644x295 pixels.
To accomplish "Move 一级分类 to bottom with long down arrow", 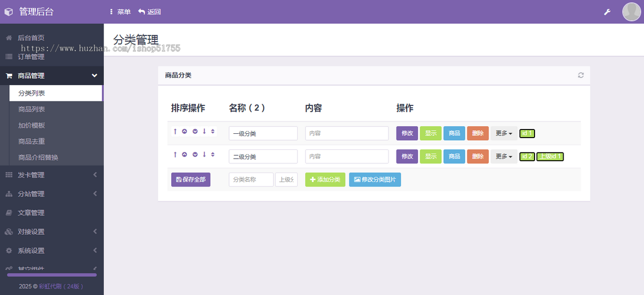I will point(204,131).
